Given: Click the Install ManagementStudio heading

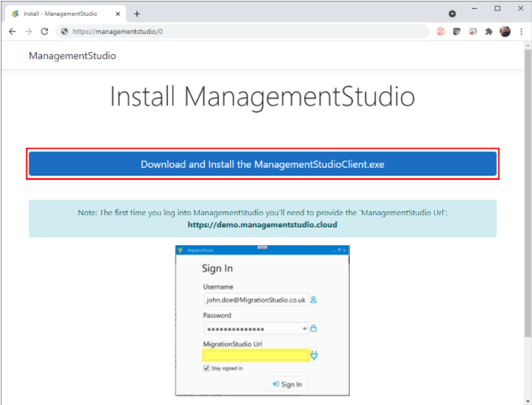Looking at the screenshot, I should pos(262,97).
